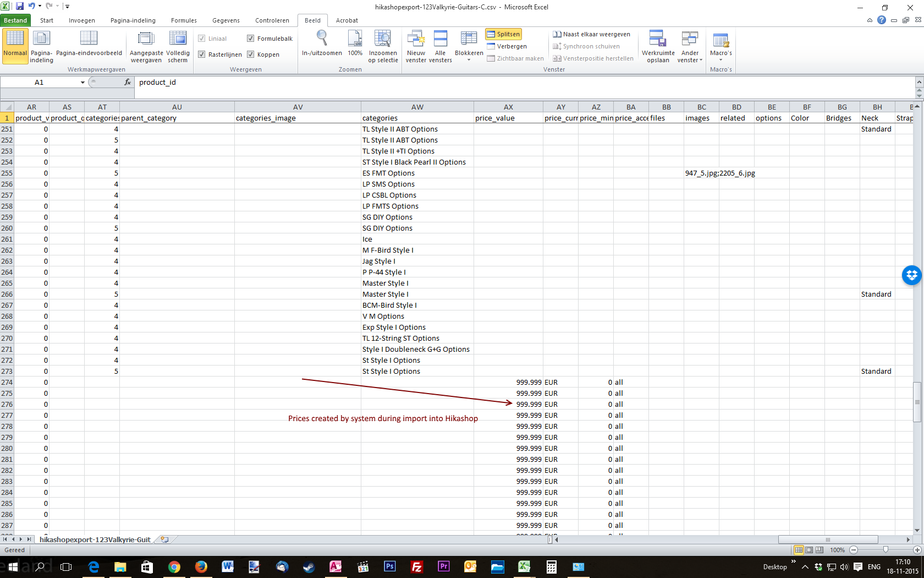Uncheck the Rasterlijnen checkbox

coord(202,54)
